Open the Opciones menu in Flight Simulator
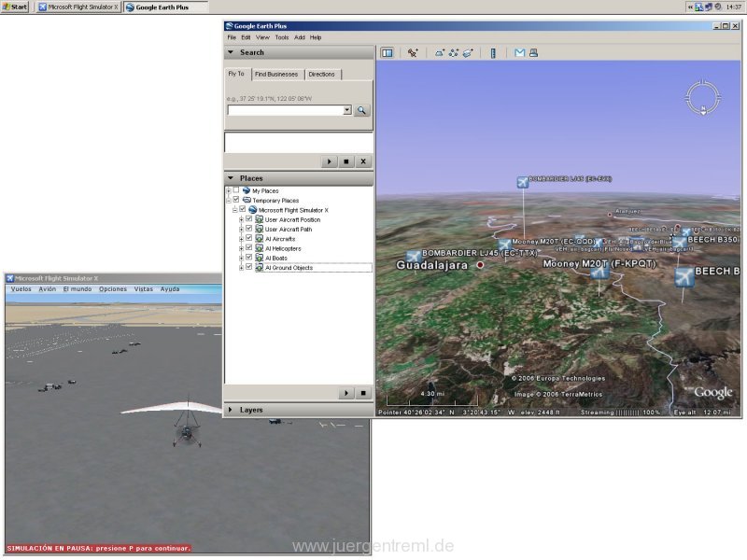This screenshot has width=747, height=560. (x=113, y=289)
